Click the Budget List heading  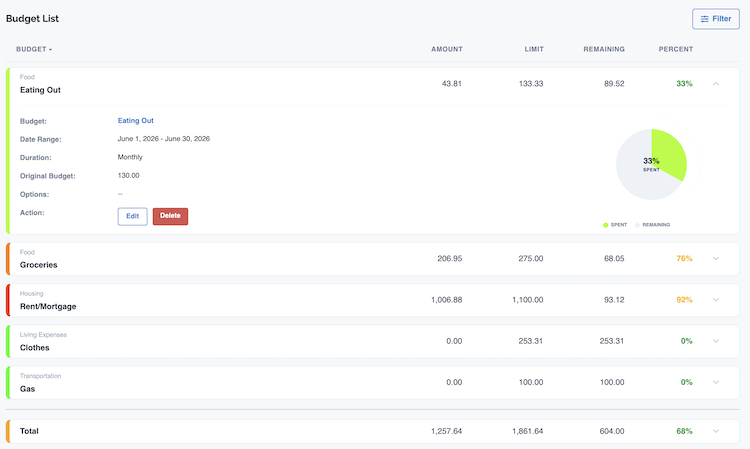pyautogui.click(x=32, y=19)
